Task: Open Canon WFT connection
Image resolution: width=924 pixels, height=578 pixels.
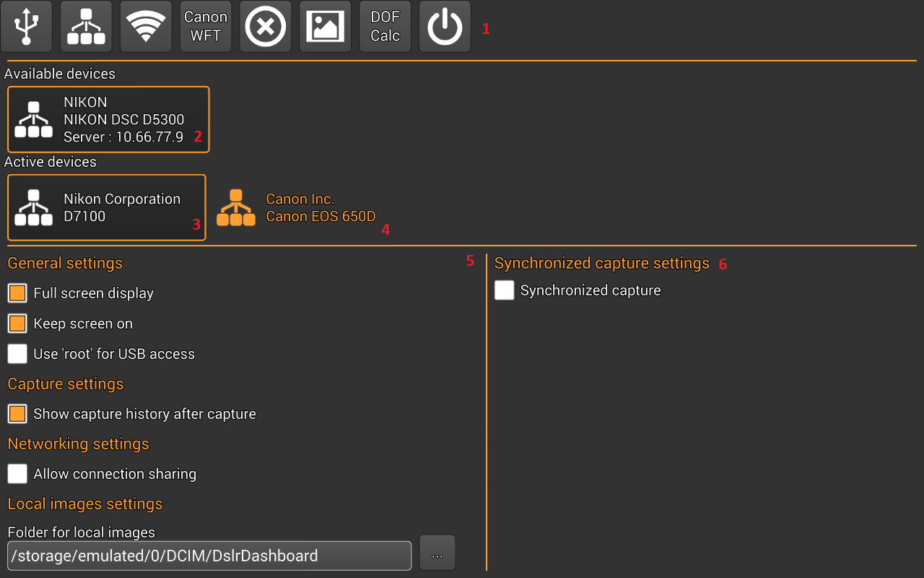Action: 206,27
